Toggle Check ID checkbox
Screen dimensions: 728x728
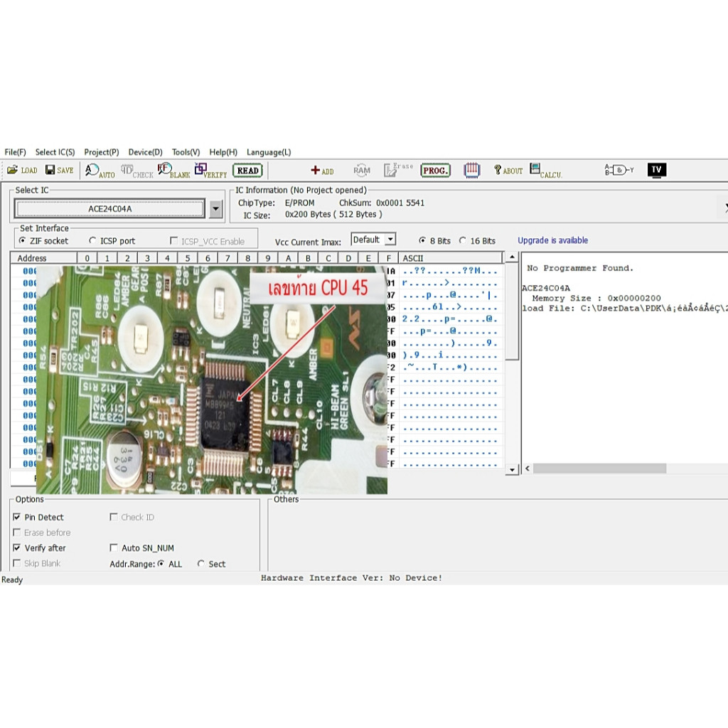pos(113,517)
